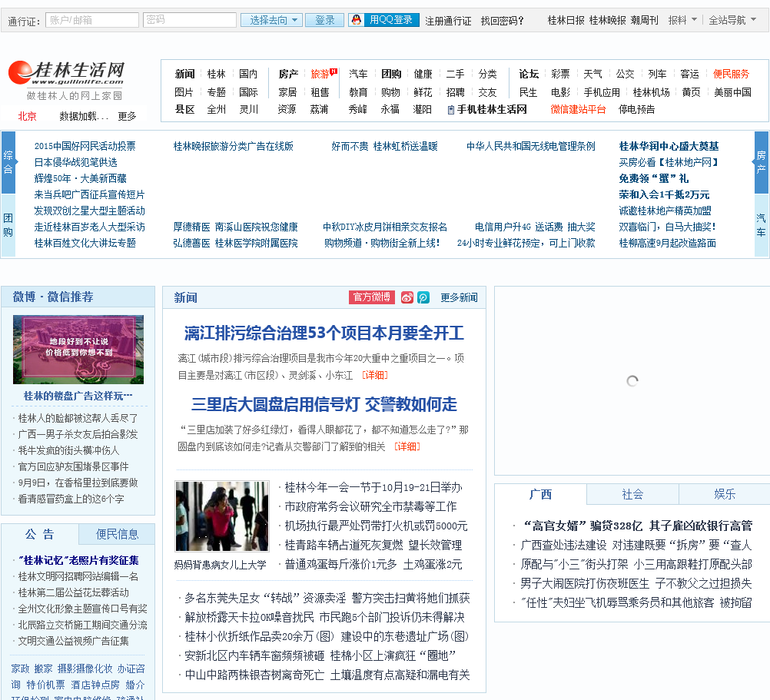The image size is (770, 700).
Task: Open 牦牛发疯的街头横冲伤人 link
Action: (68, 450)
